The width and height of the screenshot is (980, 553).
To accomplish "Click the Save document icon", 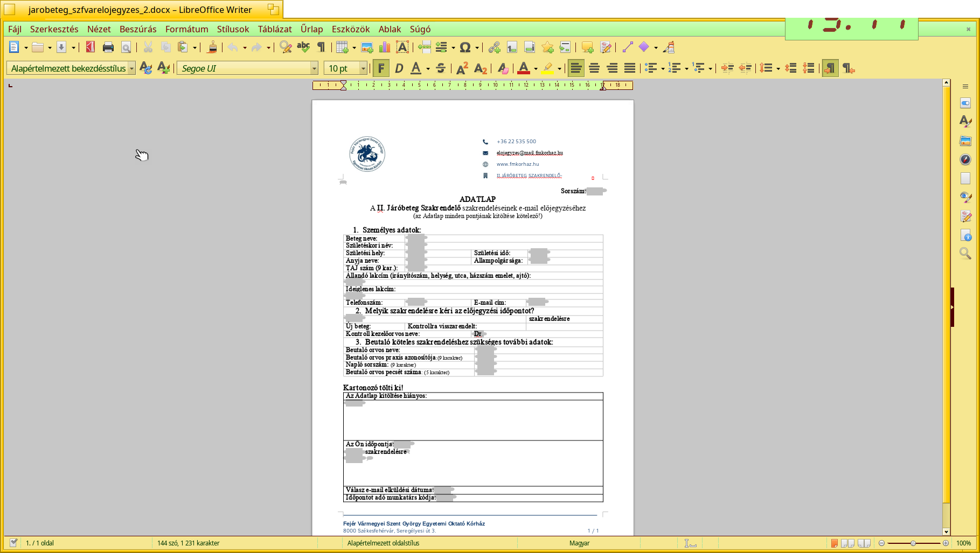I will [x=61, y=47].
